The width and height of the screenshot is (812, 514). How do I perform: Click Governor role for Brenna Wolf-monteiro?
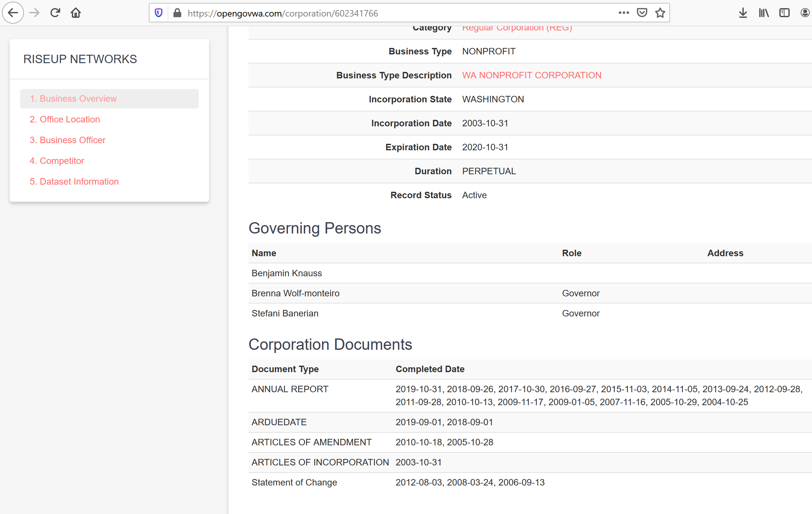tap(581, 293)
